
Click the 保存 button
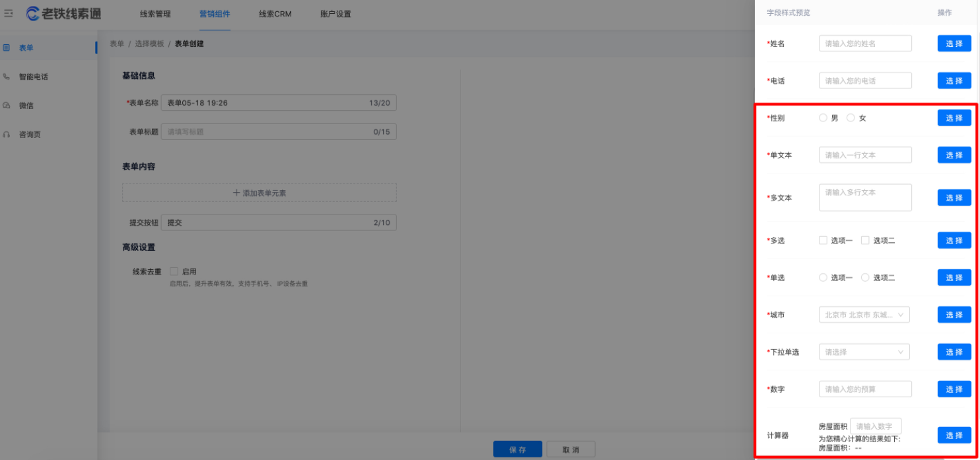pos(517,449)
